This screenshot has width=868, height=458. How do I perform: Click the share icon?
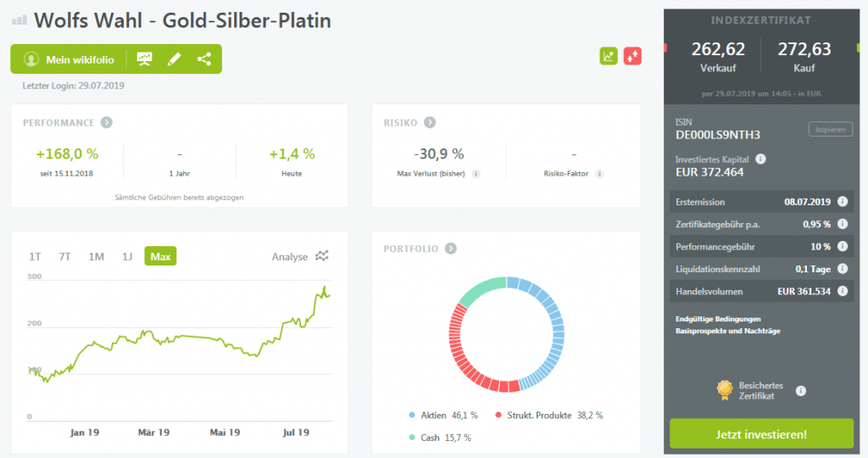(203, 59)
